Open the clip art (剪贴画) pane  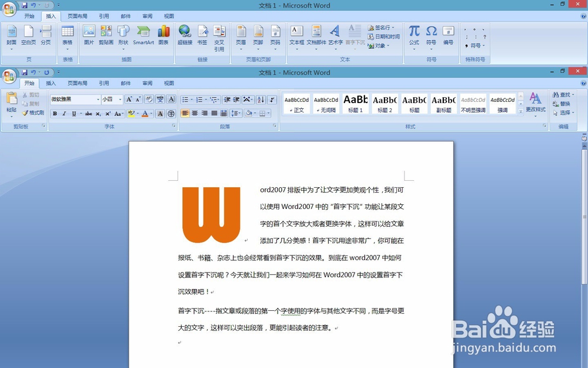[106, 35]
